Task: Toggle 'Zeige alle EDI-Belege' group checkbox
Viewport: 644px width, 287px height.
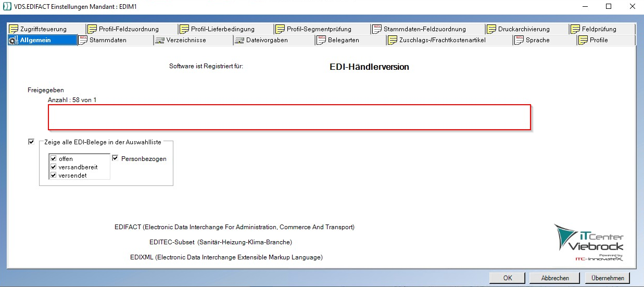Action: tap(31, 142)
